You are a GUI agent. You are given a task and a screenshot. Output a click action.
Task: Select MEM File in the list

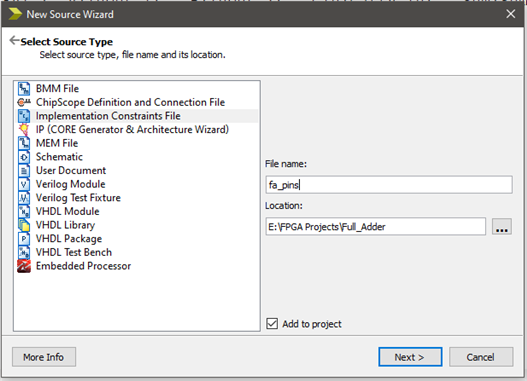click(57, 143)
